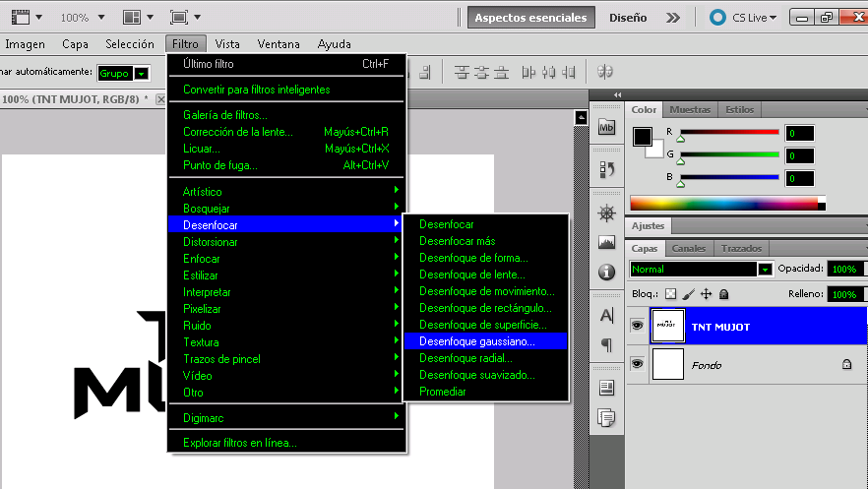The image size is (868, 489).
Task: Open the Info panel icon
Action: coord(607,271)
